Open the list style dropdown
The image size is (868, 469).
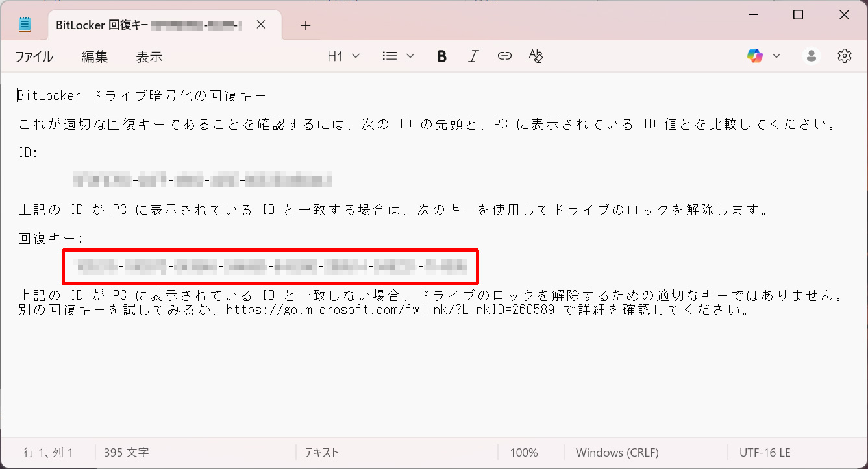pos(399,56)
